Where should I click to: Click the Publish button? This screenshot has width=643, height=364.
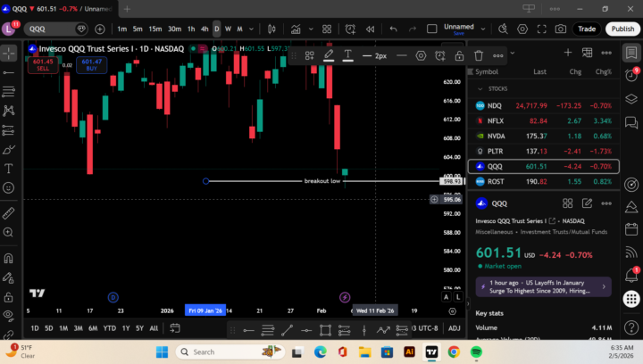(x=622, y=29)
